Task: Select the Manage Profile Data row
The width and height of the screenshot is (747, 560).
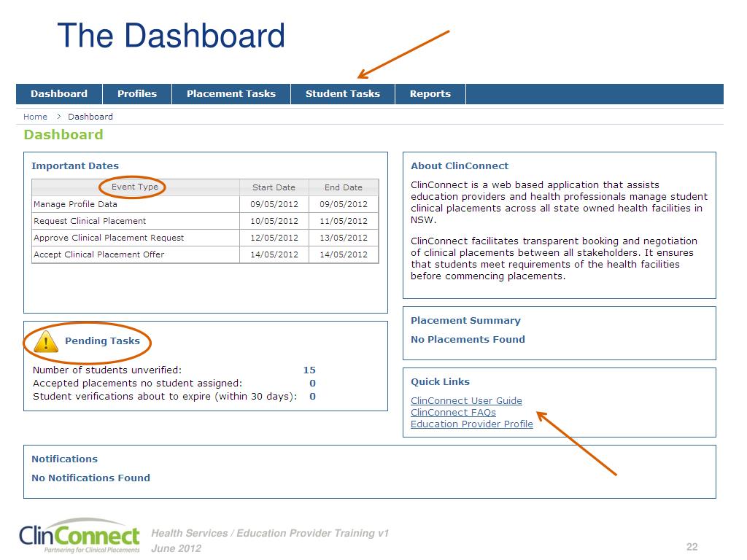Action: point(205,204)
